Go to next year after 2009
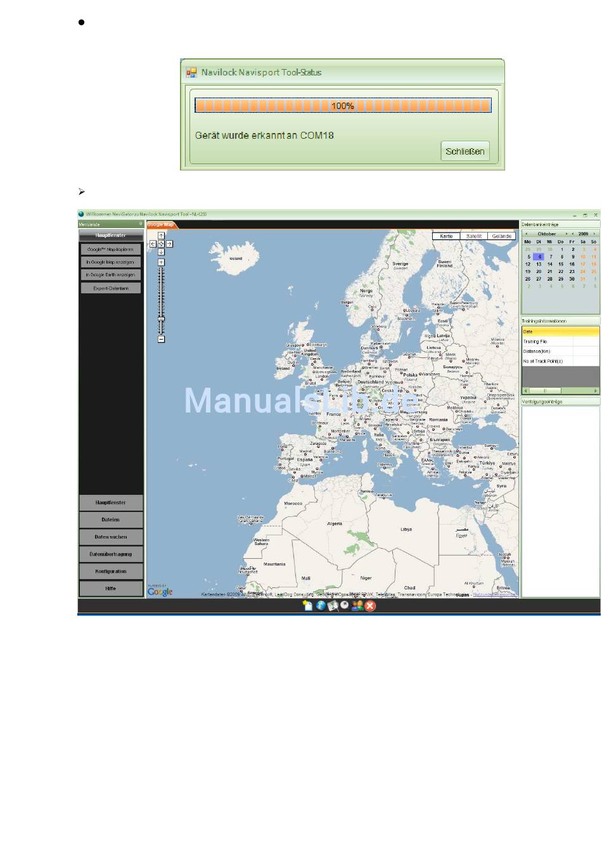This screenshot has height=868, width=602. point(596,234)
